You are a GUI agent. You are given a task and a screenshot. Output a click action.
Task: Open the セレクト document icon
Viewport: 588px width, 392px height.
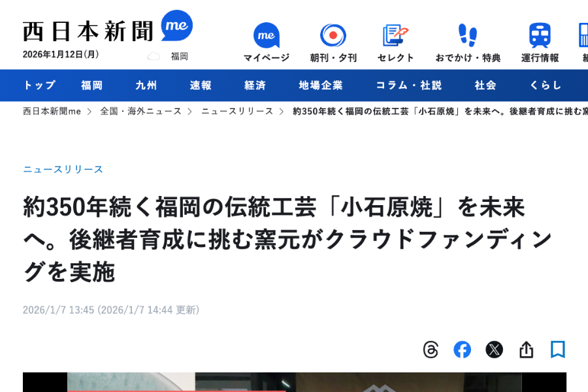pos(395,35)
